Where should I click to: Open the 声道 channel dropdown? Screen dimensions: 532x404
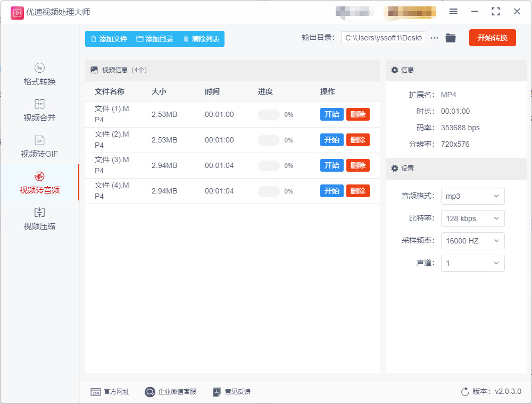coord(472,263)
